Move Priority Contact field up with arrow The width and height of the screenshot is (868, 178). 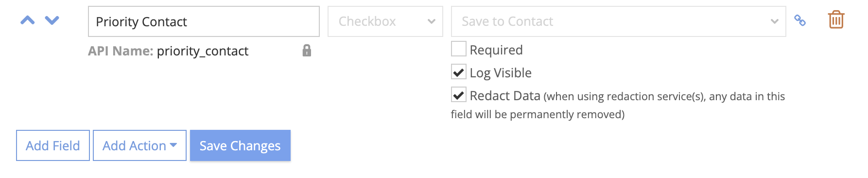28,20
